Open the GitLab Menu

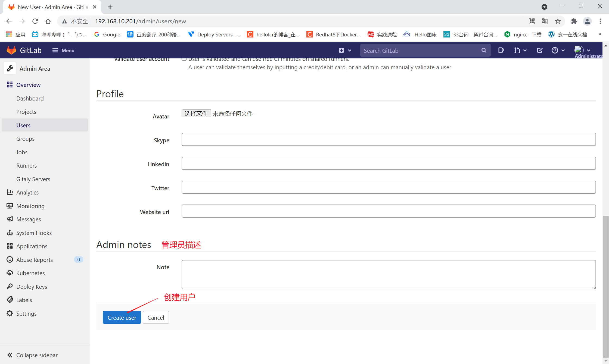(x=63, y=50)
